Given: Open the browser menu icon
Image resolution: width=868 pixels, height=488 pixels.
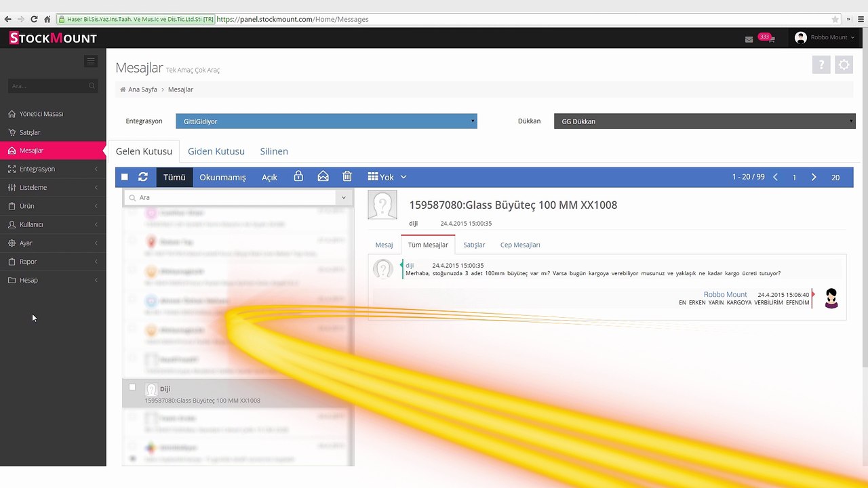Looking at the screenshot, I should click(x=860, y=19).
